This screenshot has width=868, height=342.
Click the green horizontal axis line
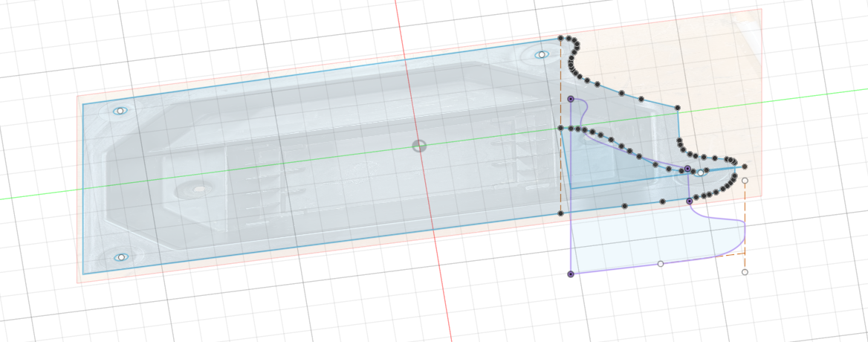point(223,175)
